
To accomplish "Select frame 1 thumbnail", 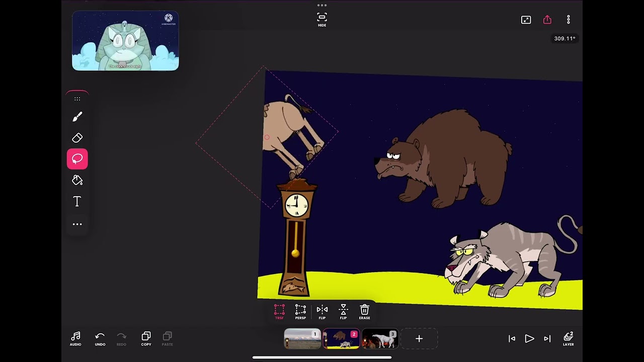I will coord(302,339).
